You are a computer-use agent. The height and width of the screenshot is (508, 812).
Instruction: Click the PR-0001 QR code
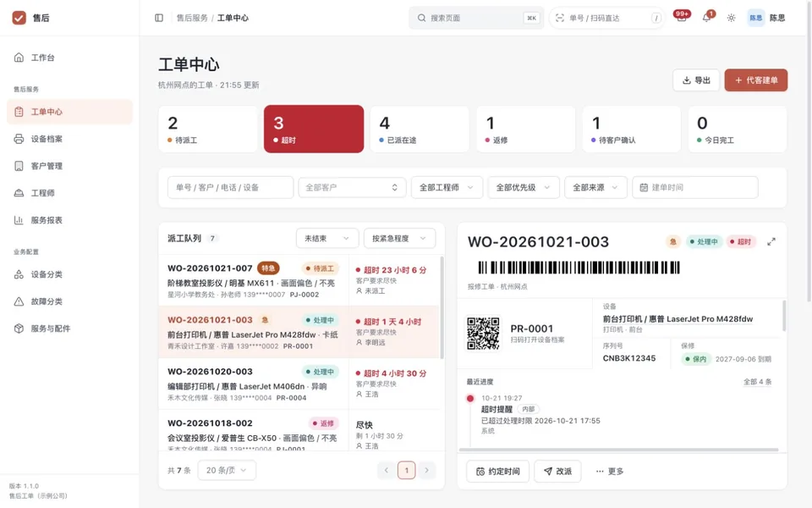tap(483, 334)
